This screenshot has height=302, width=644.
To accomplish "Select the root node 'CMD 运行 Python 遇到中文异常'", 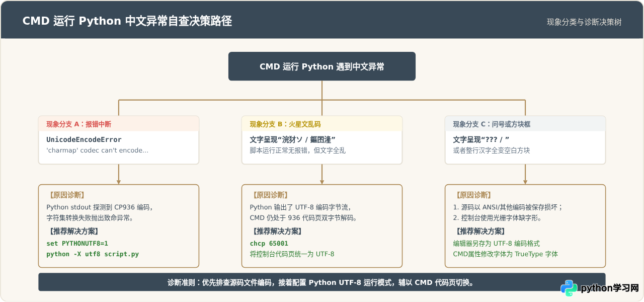I will (322, 66).
